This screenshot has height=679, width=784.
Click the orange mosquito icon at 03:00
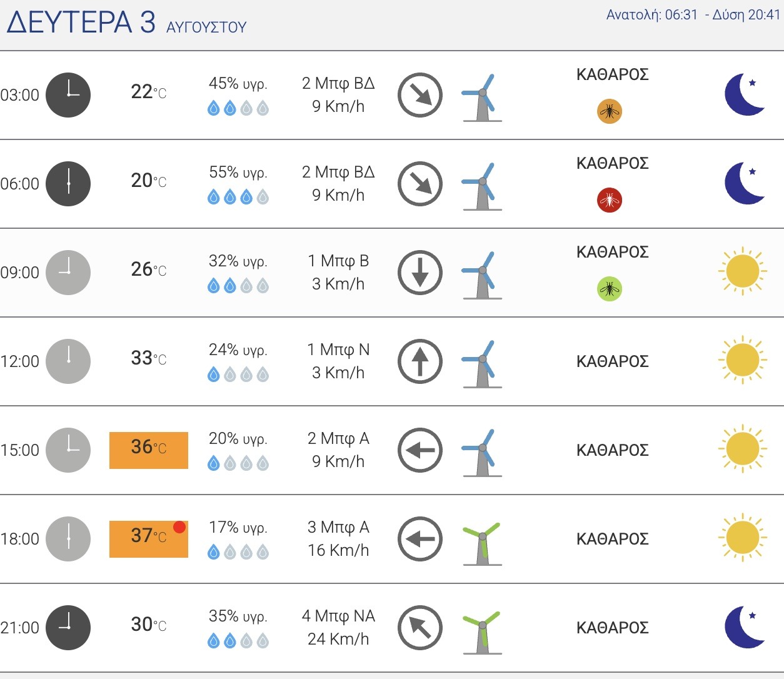click(x=610, y=112)
